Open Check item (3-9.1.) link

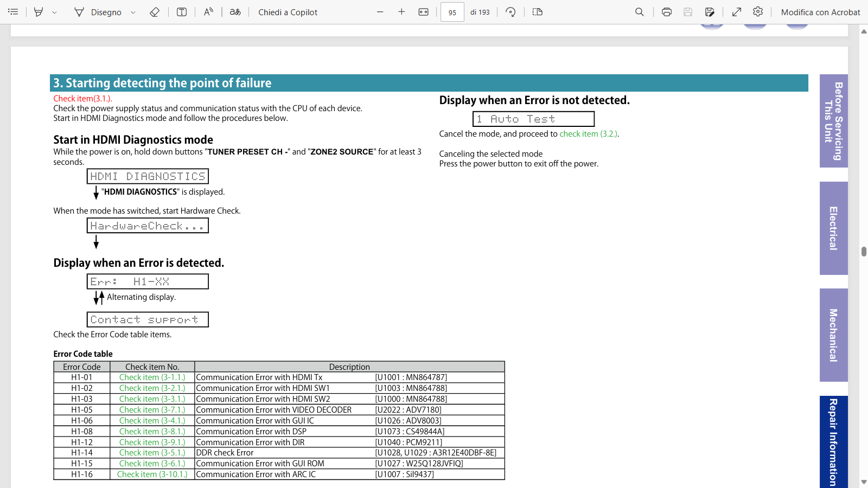tap(152, 442)
